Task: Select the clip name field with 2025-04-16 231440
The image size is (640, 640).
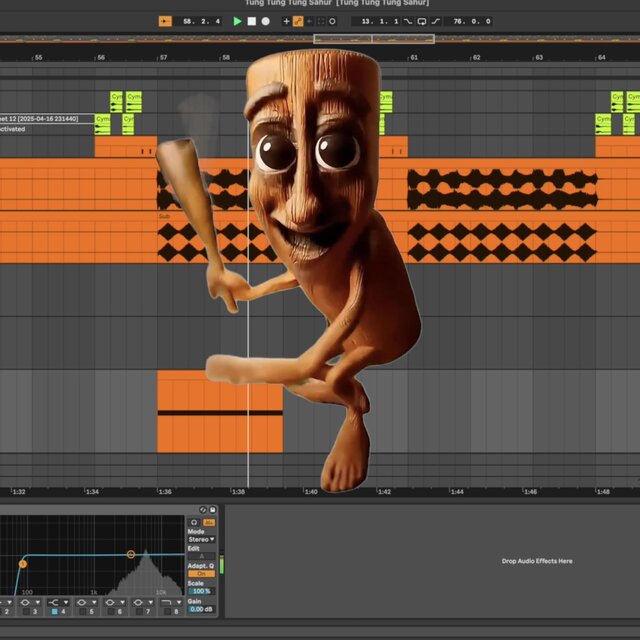Action: click(x=47, y=119)
